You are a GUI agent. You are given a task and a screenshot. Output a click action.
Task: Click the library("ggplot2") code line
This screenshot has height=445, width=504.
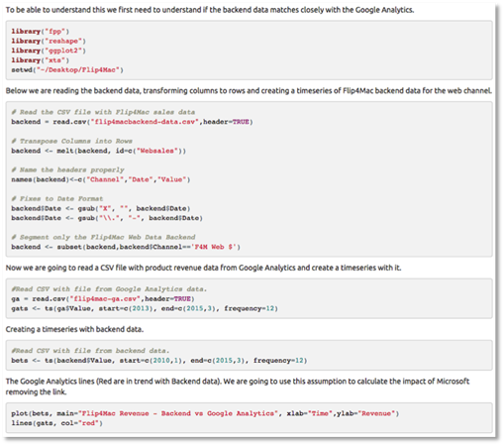pyautogui.click(x=49, y=51)
